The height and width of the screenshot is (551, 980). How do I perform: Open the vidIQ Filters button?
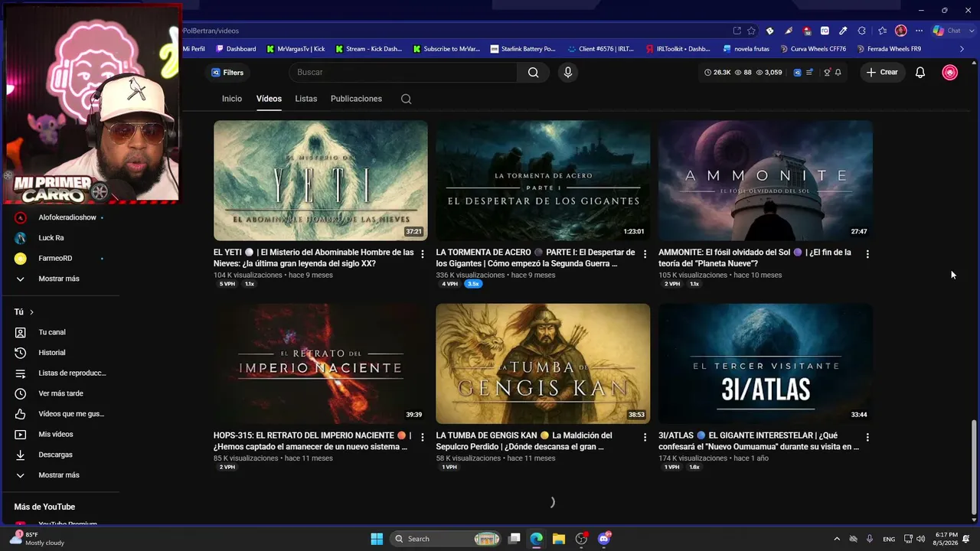click(227, 73)
